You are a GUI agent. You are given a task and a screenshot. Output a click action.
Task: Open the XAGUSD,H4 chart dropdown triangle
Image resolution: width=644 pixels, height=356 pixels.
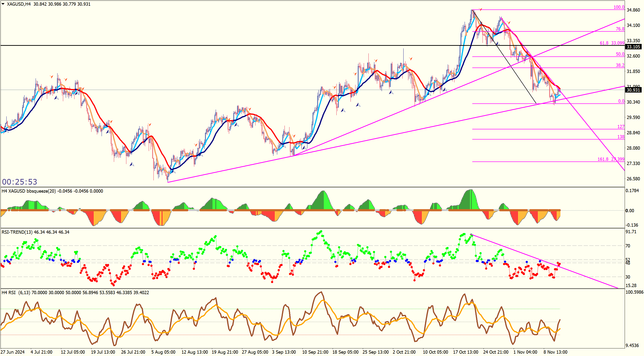click(3, 4)
